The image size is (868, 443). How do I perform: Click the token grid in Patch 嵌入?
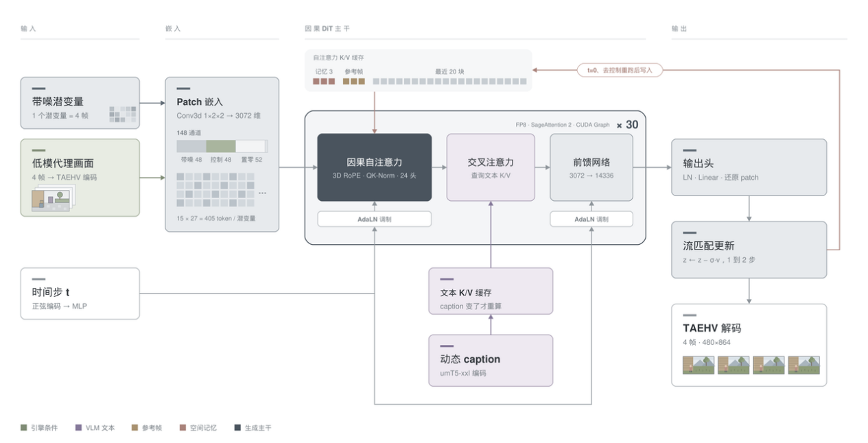click(x=215, y=189)
